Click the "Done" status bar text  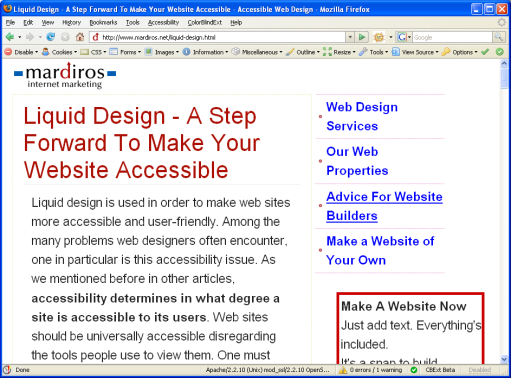point(22,370)
